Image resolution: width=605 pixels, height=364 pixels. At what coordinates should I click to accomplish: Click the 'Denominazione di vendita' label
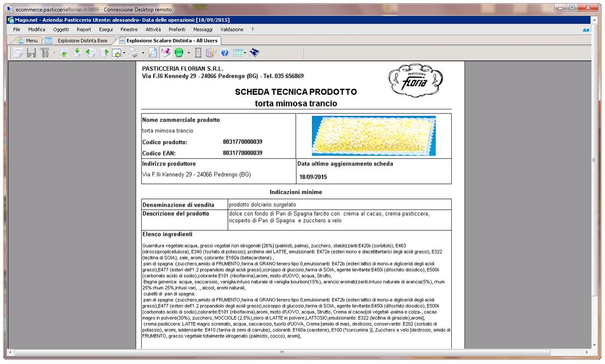(178, 205)
